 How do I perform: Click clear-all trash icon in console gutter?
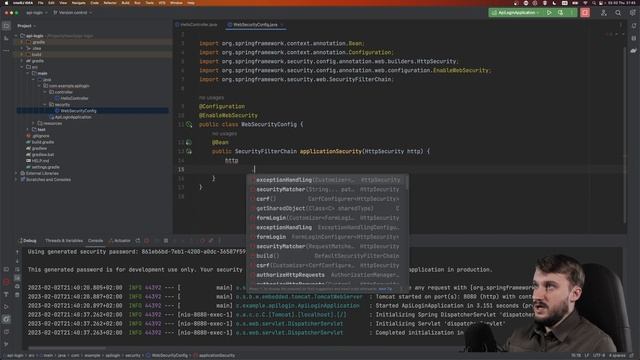[x=17, y=295]
